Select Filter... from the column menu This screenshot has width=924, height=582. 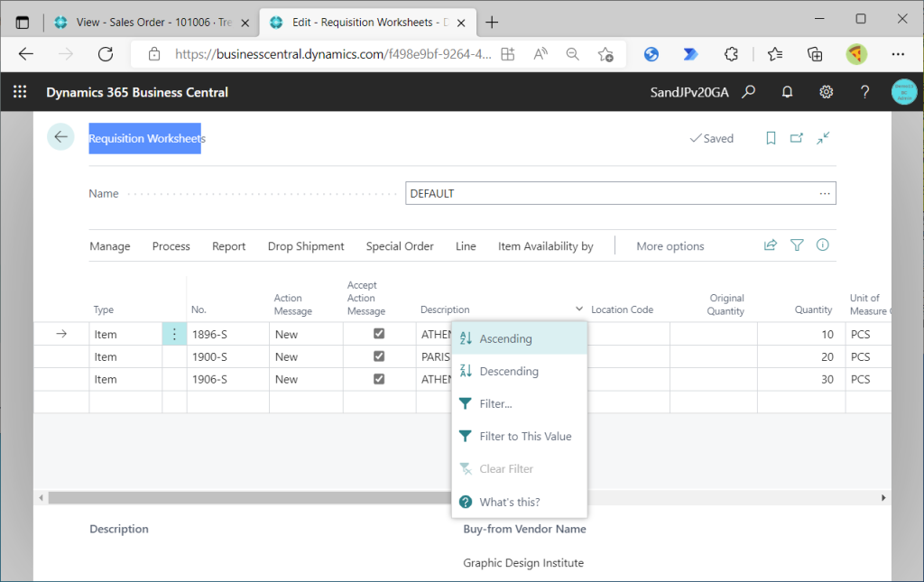point(519,403)
